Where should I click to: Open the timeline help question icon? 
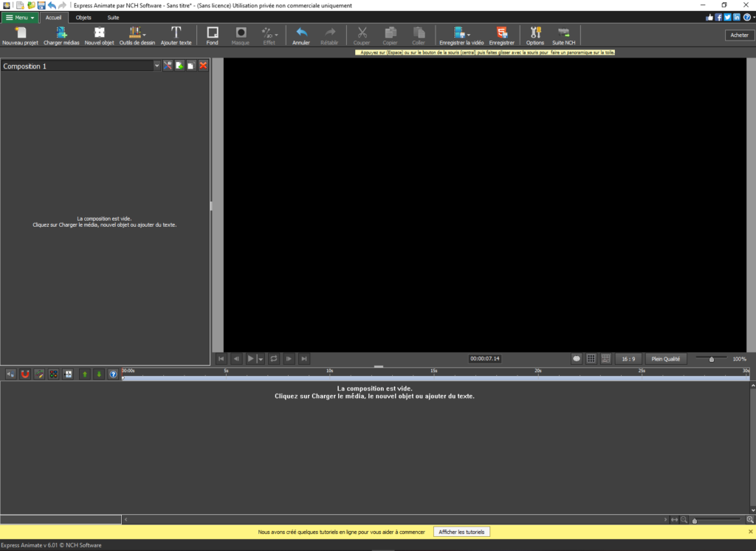pyautogui.click(x=113, y=374)
